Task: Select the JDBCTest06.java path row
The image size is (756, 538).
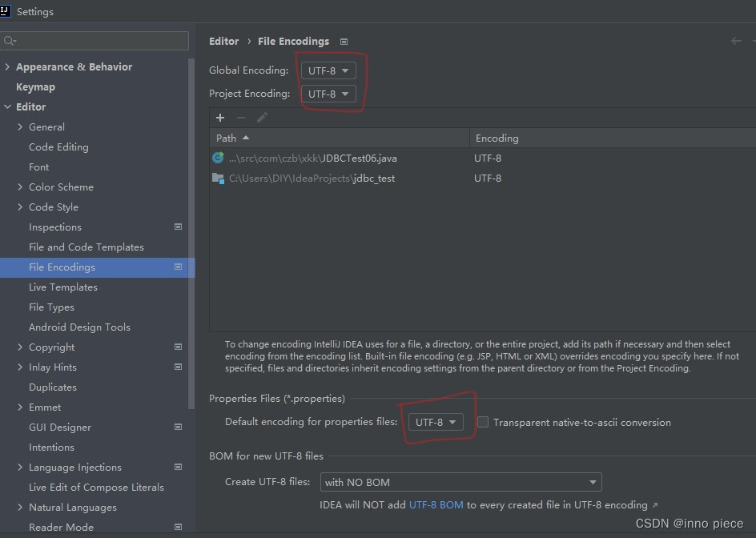Action: (x=483, y=159)
